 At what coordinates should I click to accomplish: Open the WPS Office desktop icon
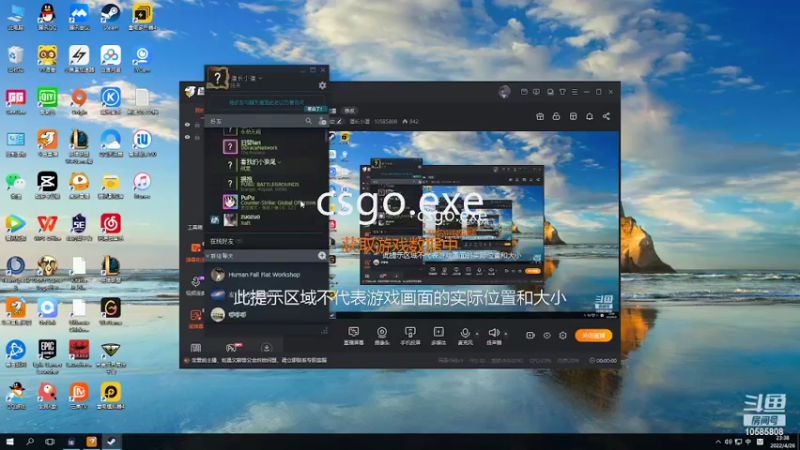coord(47,226)
